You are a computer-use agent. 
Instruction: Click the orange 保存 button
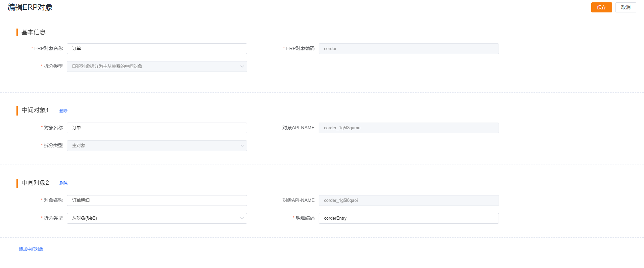tap(601, 7)
